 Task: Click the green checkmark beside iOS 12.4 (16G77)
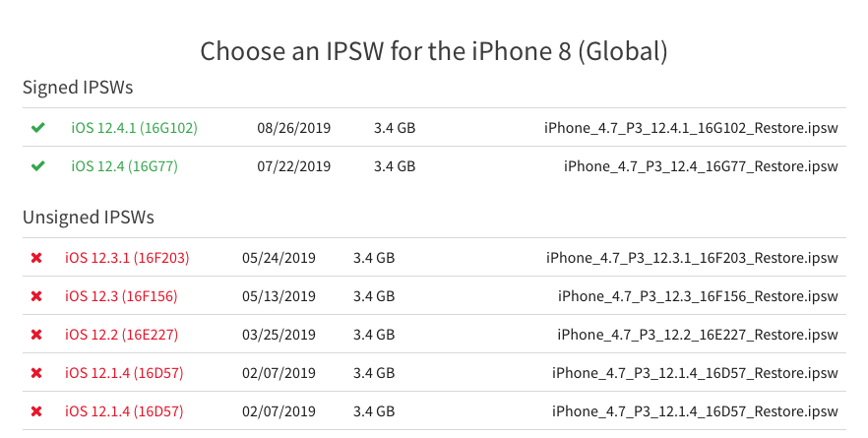tap(38, 166)
